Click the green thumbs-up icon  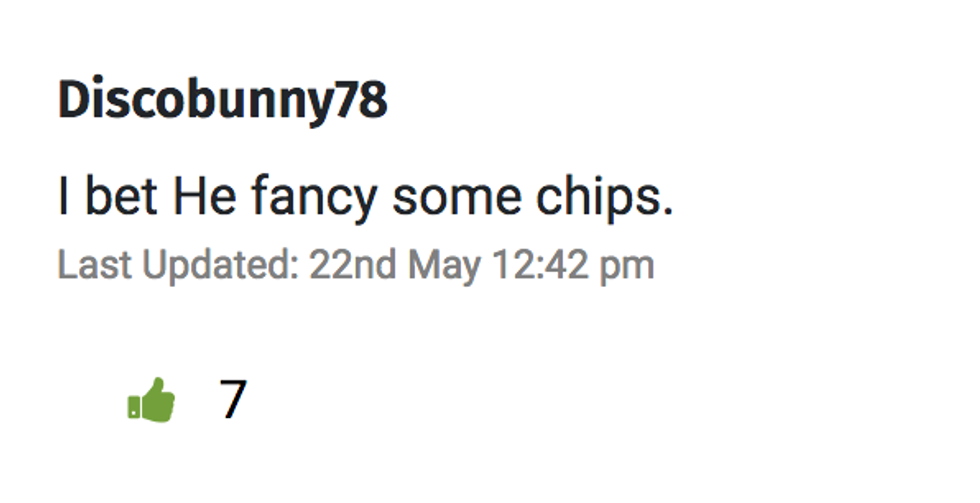click(x=151, y=401)
